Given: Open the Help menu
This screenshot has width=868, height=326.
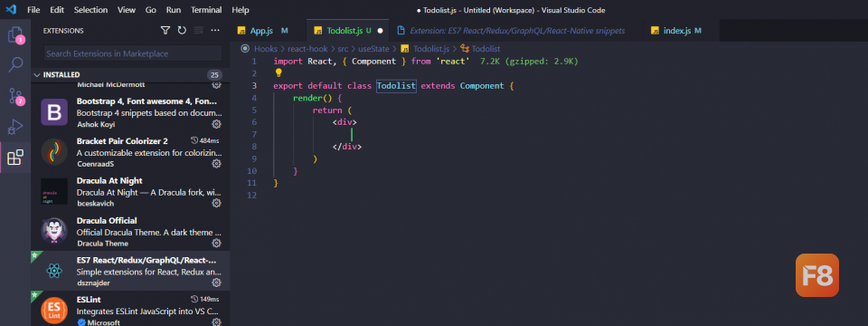Looking at the screenshot, I should pos(241,10).
